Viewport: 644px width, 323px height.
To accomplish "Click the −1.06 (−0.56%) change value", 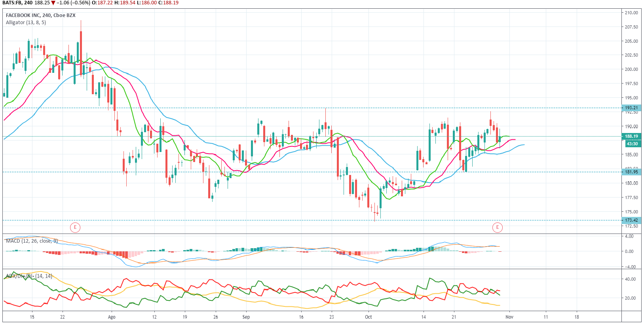I will [73, 3].
